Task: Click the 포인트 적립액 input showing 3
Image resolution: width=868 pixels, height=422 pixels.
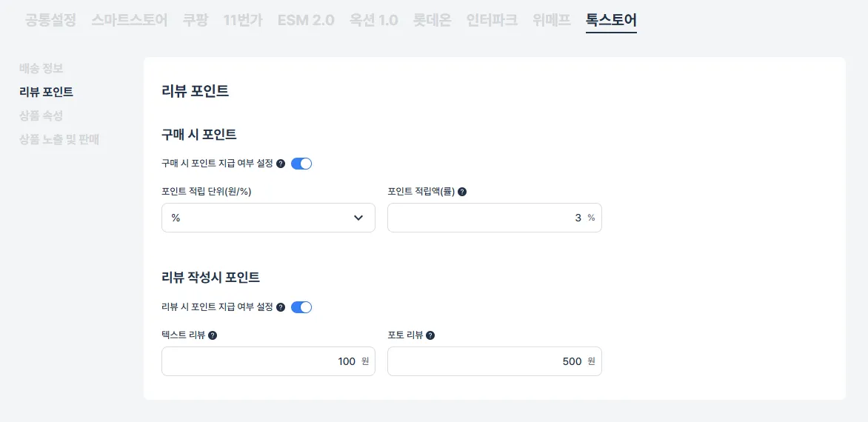Action: pyautogui.click(x=494, y=218)
